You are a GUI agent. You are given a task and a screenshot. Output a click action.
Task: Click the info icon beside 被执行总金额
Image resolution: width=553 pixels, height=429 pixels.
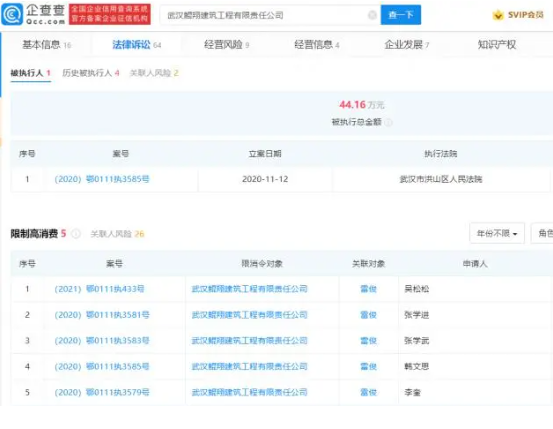click(x=388, y=122)
